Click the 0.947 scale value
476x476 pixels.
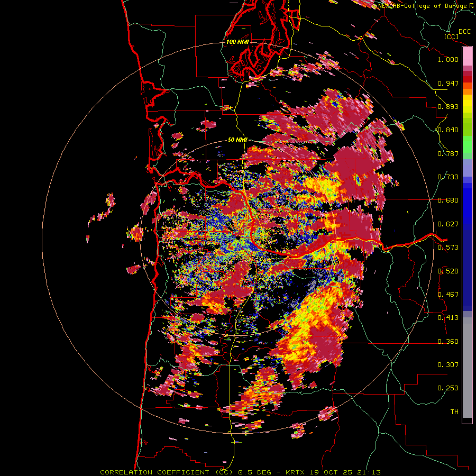point(448,83)
